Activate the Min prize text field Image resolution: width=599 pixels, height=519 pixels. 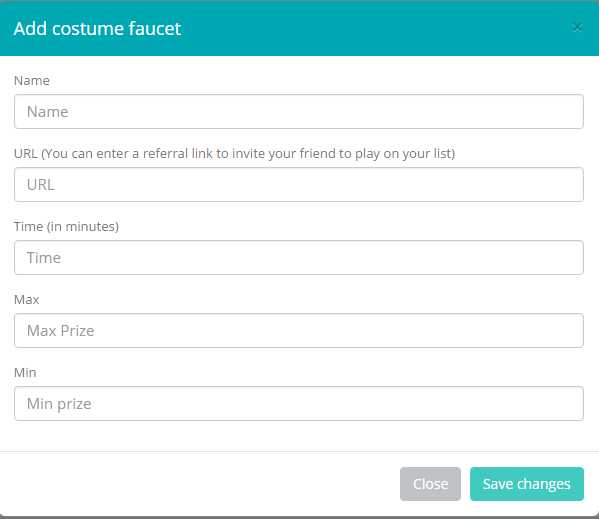click(299, 403)
